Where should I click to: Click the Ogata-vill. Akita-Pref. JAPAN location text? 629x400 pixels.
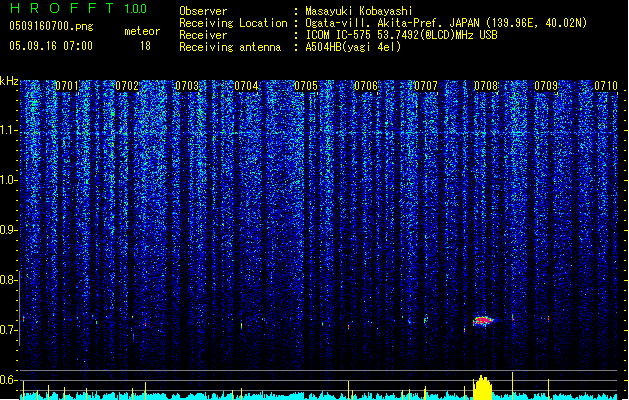(x=446, y=23)
